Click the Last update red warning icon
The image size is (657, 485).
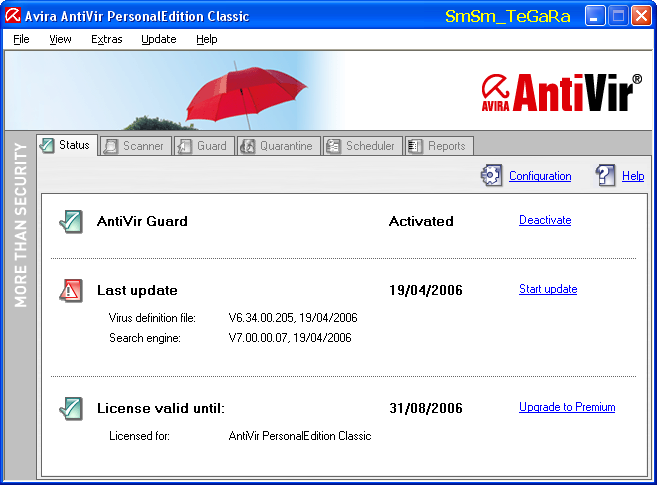tap(71, 291)
